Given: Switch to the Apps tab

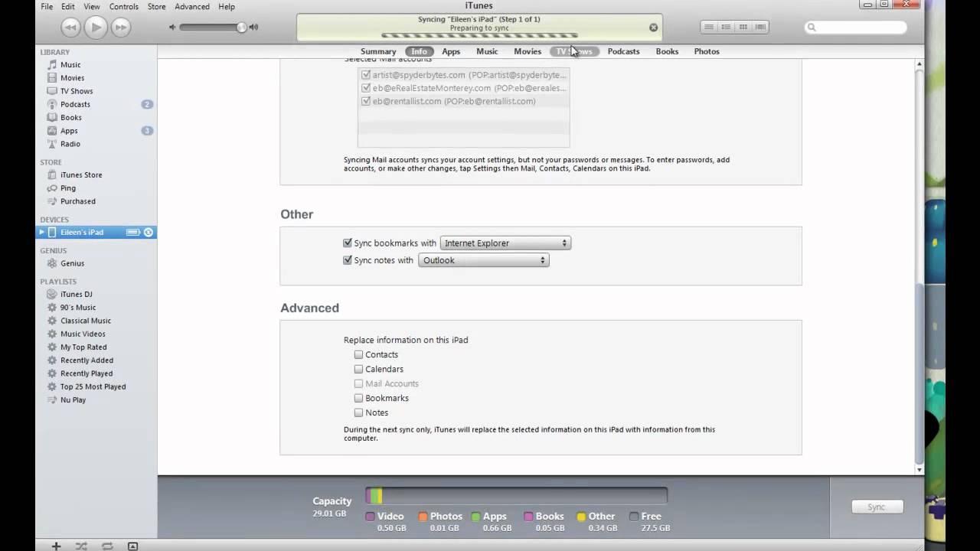Looking at the screenshot, I should pyautogui.click(x=451, y=51).
